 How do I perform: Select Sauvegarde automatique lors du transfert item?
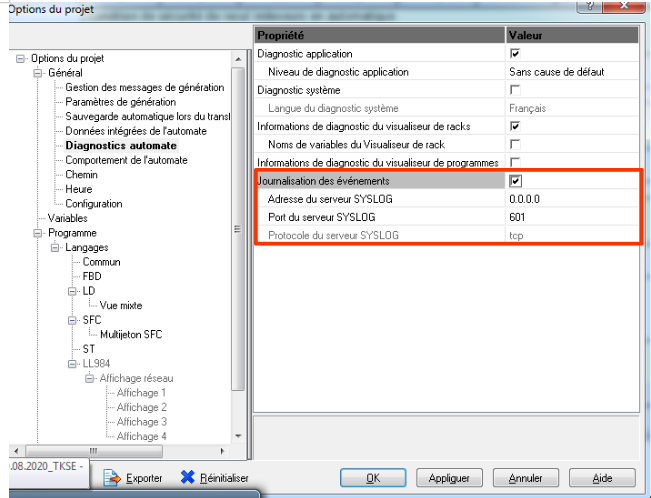point(147,117)
